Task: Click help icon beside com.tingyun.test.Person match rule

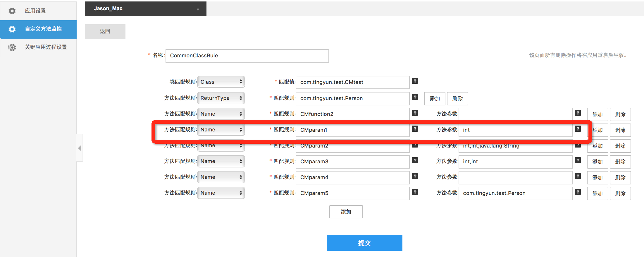Action: point(415,97)
